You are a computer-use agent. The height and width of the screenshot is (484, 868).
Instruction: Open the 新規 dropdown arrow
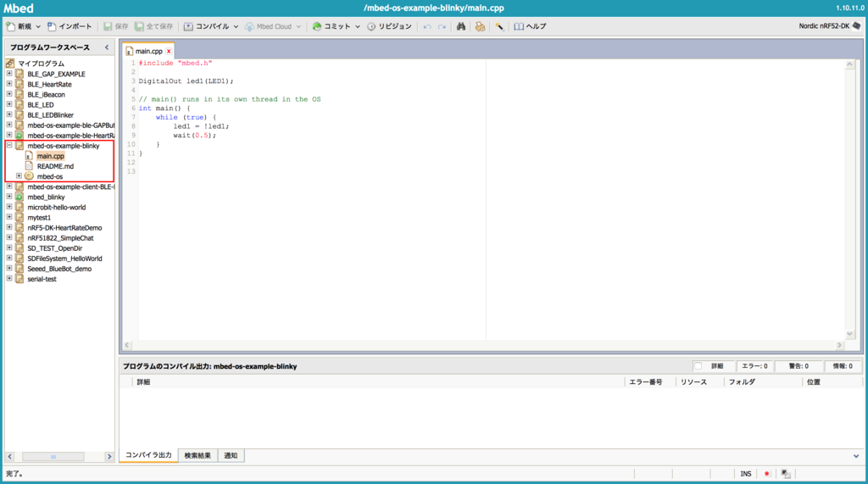coord(37,26)
